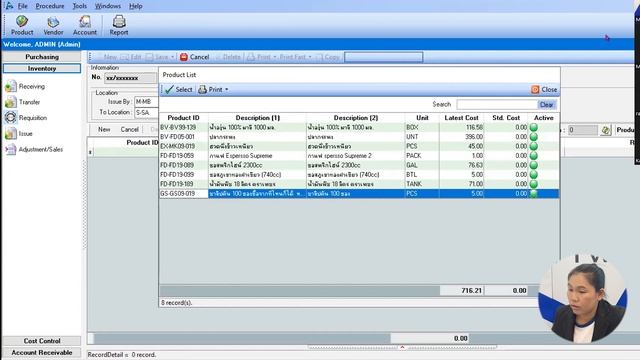Open the Tools menu
The width and height of the screenshot is (640, 360).
pos(80,6)
